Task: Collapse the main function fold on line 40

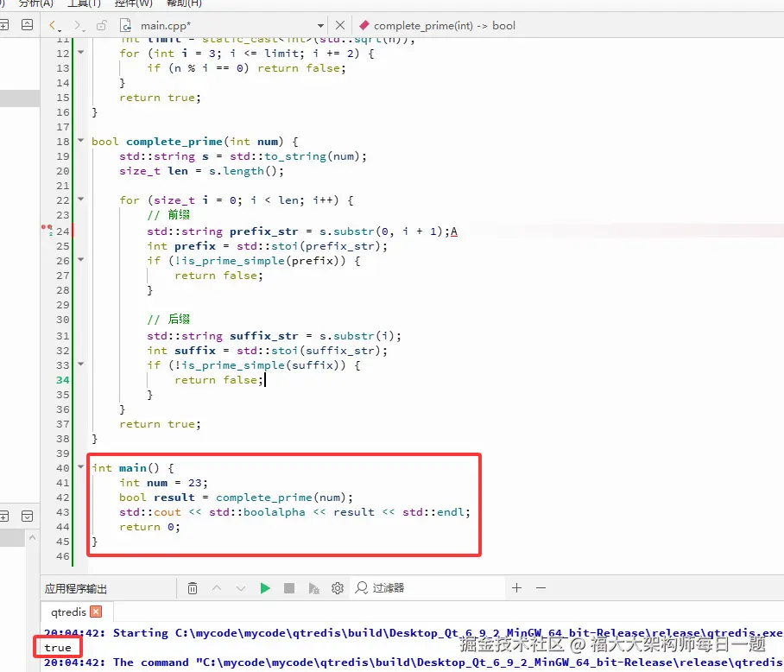Action: tap(81, 467)
